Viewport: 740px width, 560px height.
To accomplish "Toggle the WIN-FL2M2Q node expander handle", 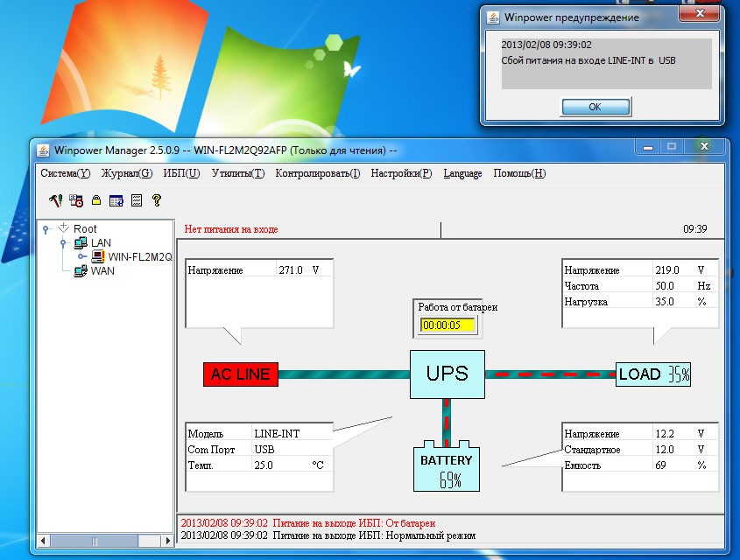I will (81, 257).
